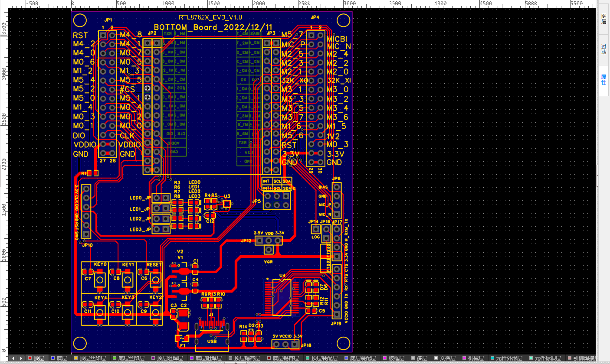This screenshot has width=610, height=364.
Task: Select the BOTTOM_Board_2022/12/11 silkscreen text
Action: pos(213,27)
